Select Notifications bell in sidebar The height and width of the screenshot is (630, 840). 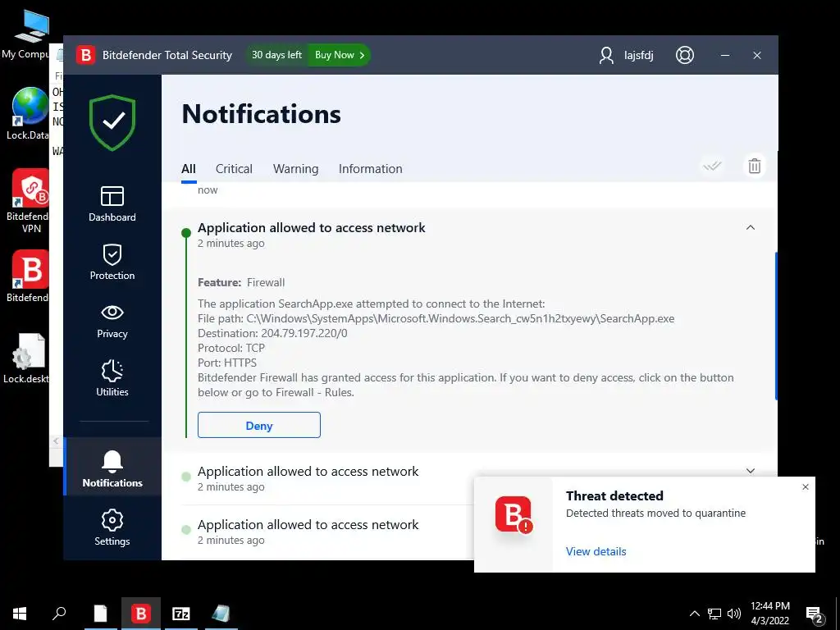112,468
